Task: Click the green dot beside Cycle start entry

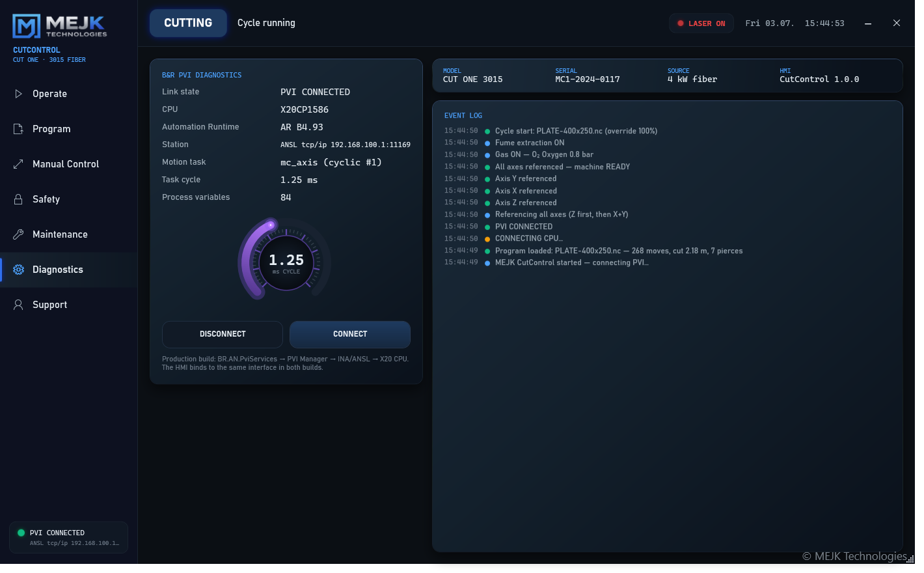Action: [x=487, y=132]
